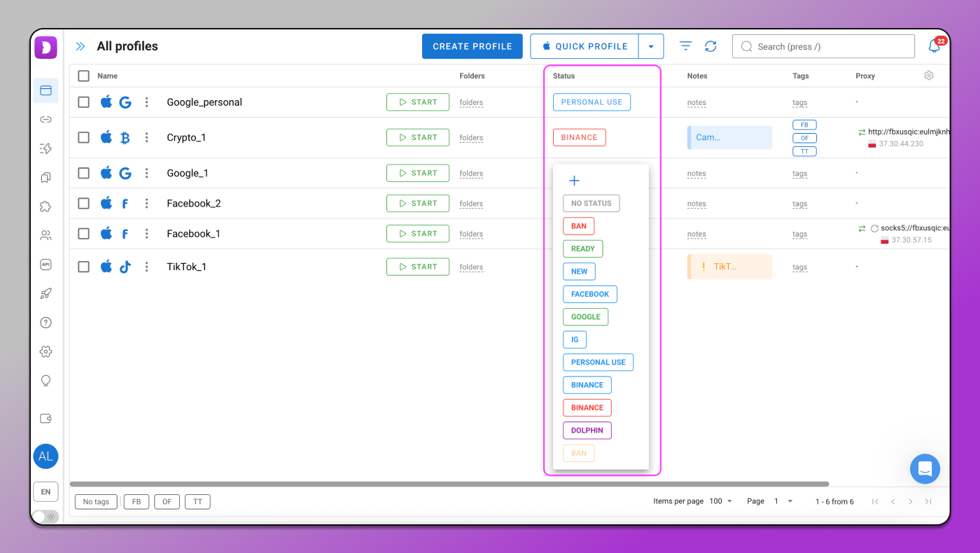The width and height of the screenshot is (980, 553).
Task: Click the refresh profiles icon
Action: coord(710,46)
